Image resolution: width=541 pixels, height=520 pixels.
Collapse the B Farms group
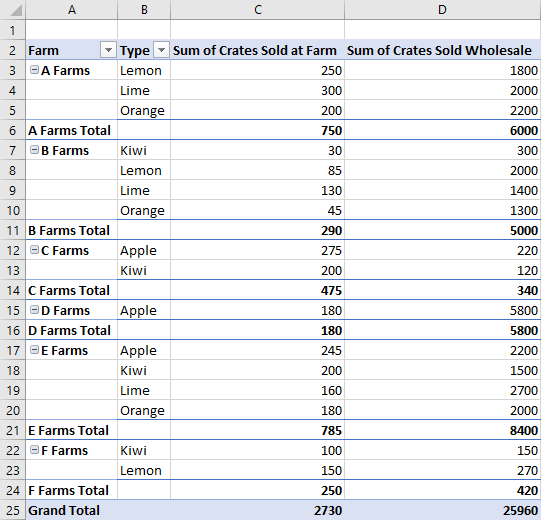pos(34,150)
